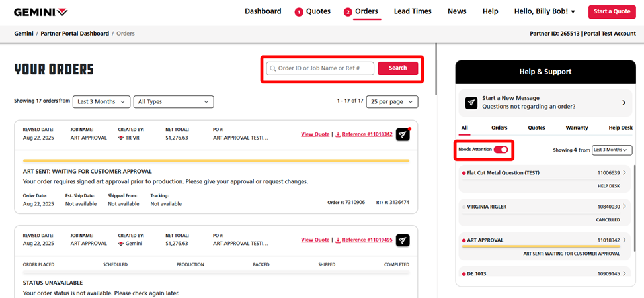Click the Gemini logo in the header
Image resolution: width=644 pixels, height=298 pixels.
(40, 12)
